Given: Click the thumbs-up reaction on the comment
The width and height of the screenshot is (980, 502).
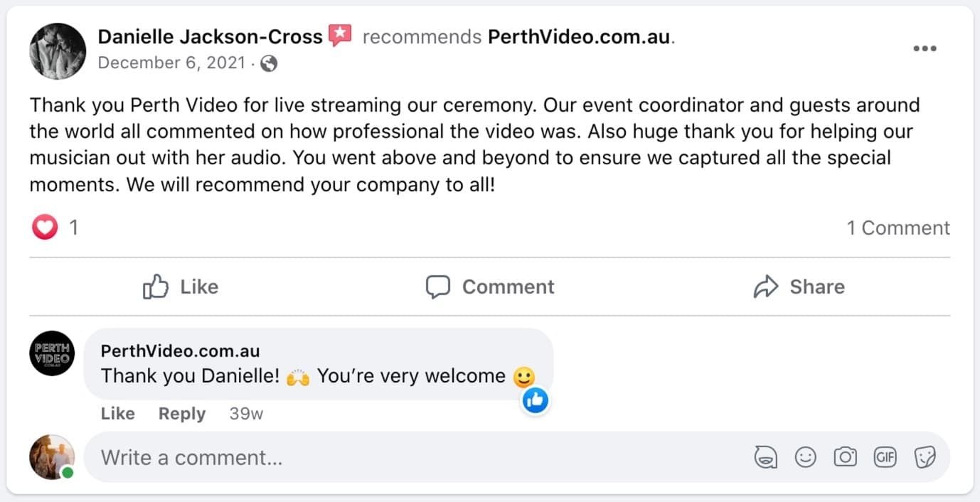Looking at the screenshot, I should [535, 402].
